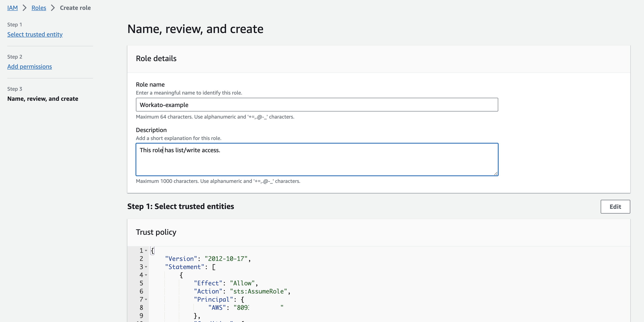Viewport: 644px width, 322px height.
Task: Select Step 2 Add permissions
Action: pos(30,66)
